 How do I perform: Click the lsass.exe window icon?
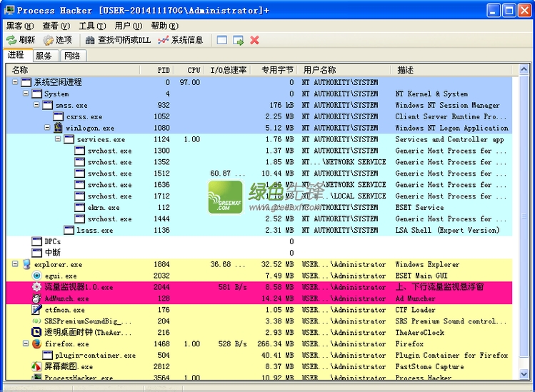[69, 231]
